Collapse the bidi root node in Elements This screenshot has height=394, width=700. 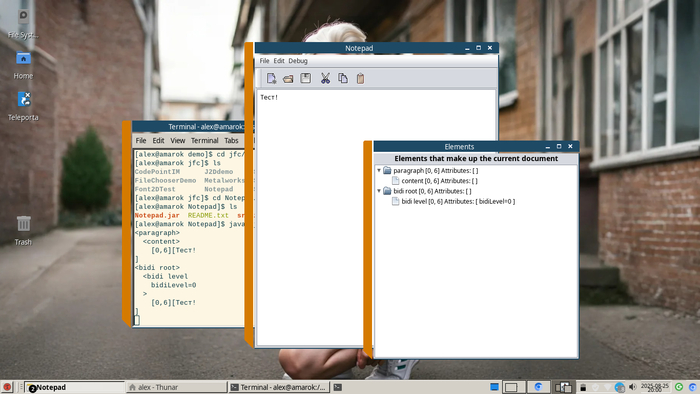tap(379, 191)
